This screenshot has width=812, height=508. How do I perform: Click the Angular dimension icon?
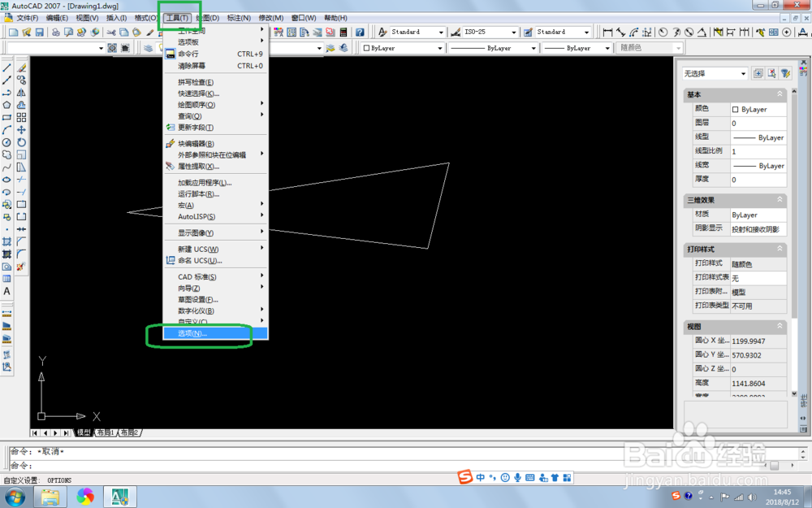pyautogui.click(x=702, y=33)
